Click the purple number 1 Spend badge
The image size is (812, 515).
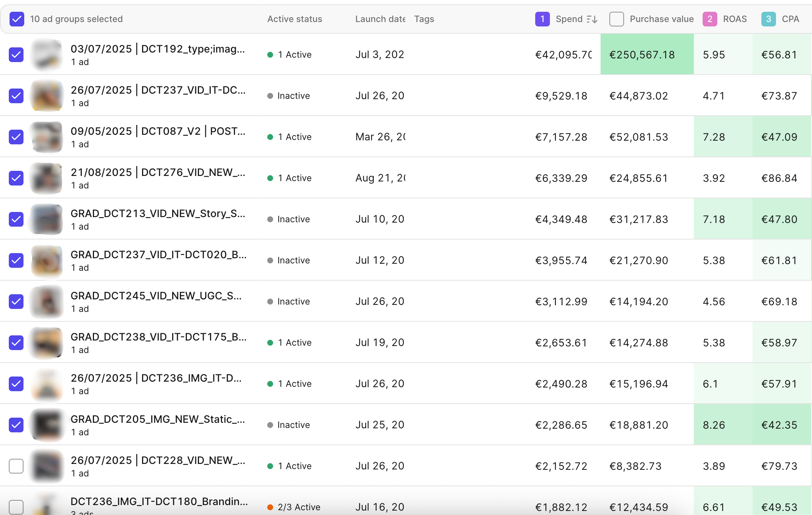pos(542,19)
